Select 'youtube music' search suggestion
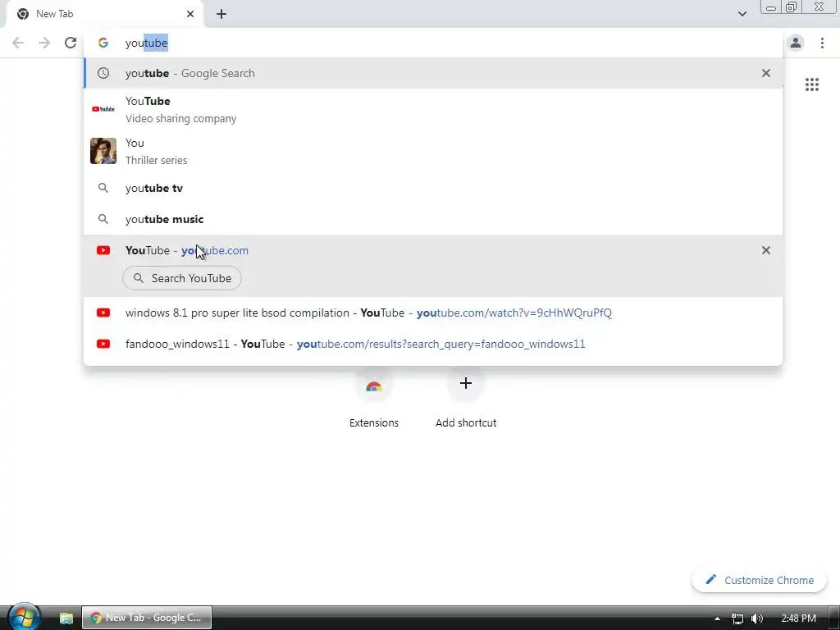The width and height of the screenshot is (840, 630). tap(433, 219)
